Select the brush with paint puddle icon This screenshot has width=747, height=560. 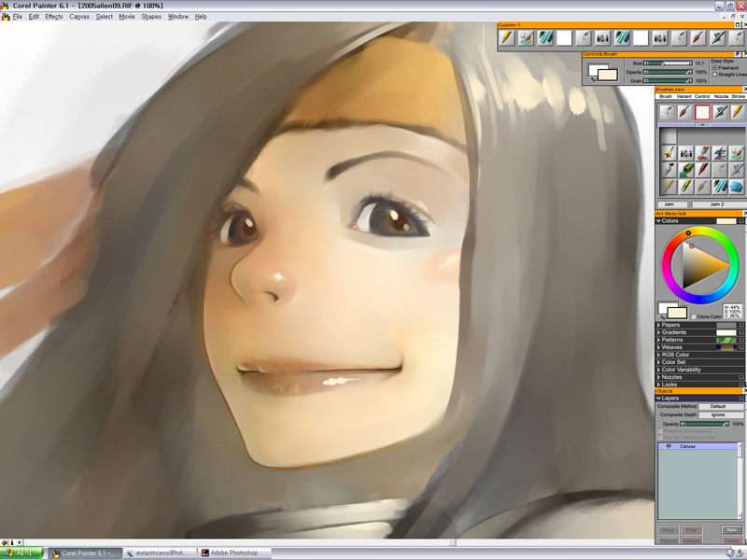click(703, 153)
